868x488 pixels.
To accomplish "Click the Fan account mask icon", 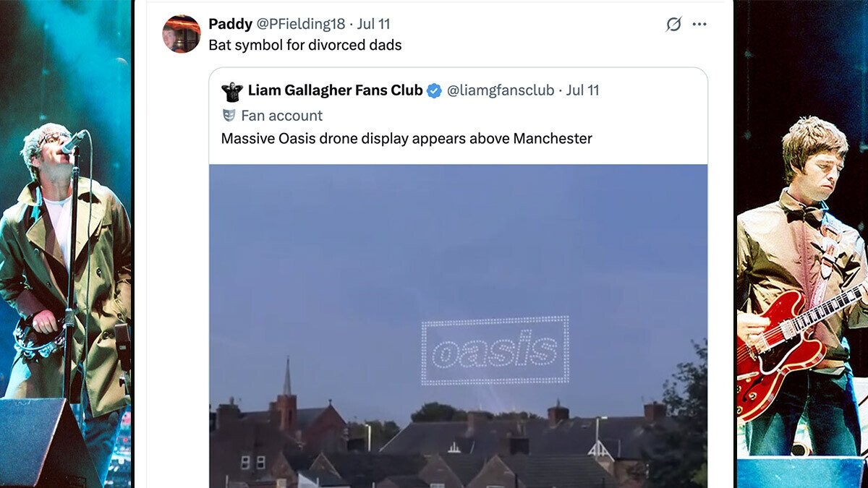I will (229, 115).
